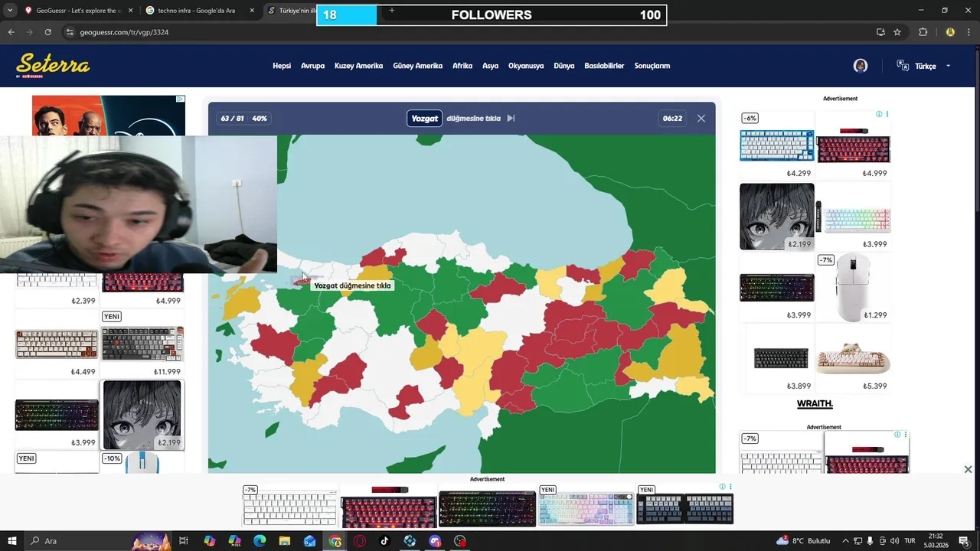Open TikTok from the taskbar

tap(384, 541)
